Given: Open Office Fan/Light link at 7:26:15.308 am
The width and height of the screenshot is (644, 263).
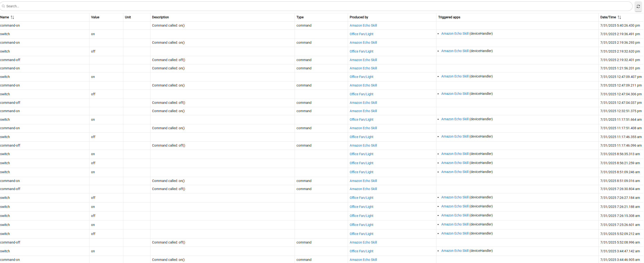Looking at the screenshot, I should (361, 216).
